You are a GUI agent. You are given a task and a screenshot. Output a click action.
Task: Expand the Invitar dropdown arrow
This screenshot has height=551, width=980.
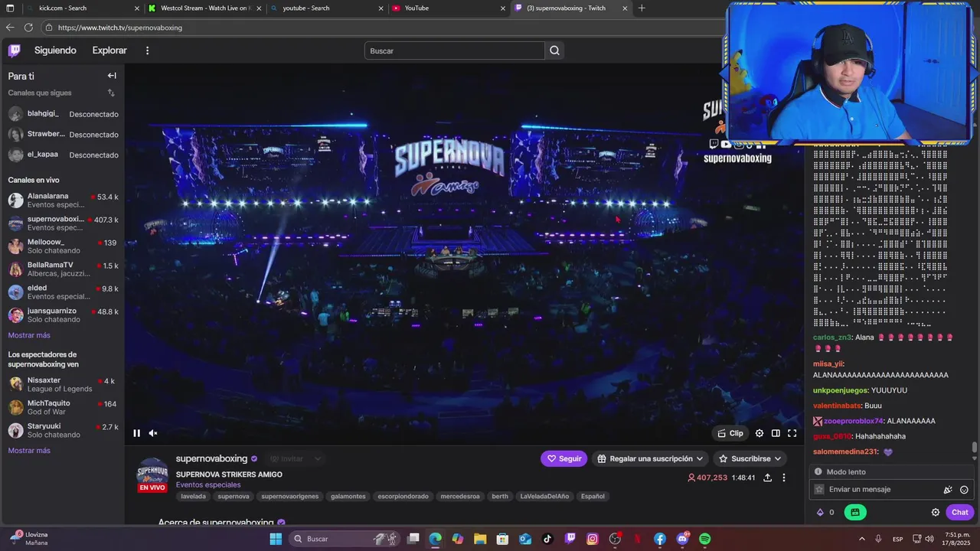(317, 458)
